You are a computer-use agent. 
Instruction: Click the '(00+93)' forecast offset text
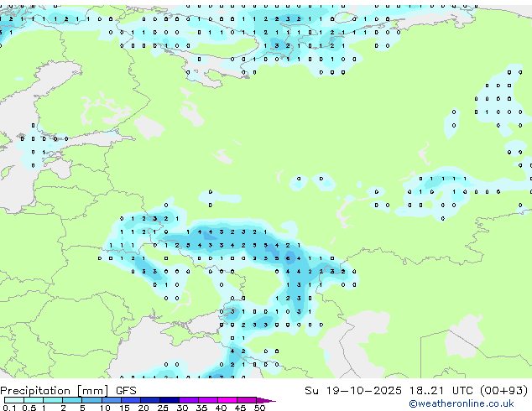(x=504, y=391)
